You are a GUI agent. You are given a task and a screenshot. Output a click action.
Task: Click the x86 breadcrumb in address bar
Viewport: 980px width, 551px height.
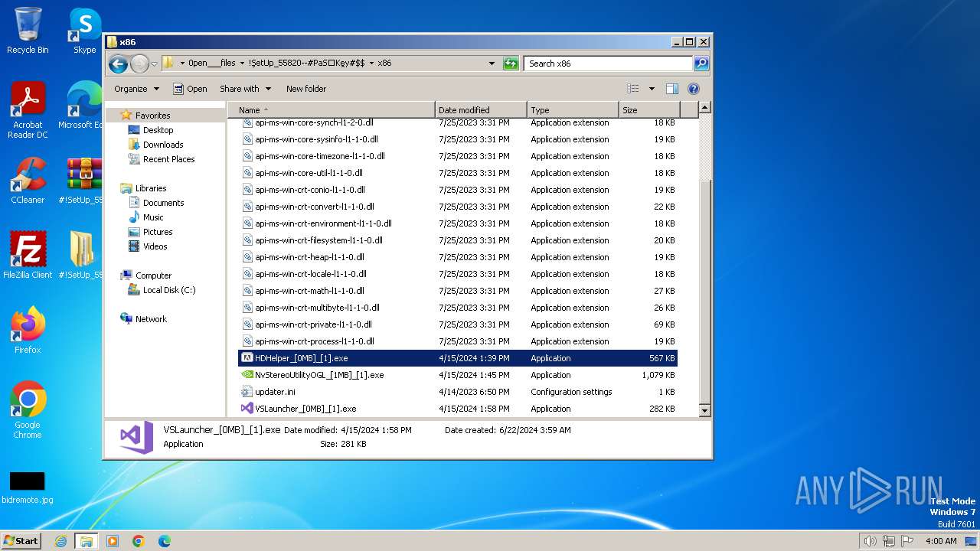point(384,64)
